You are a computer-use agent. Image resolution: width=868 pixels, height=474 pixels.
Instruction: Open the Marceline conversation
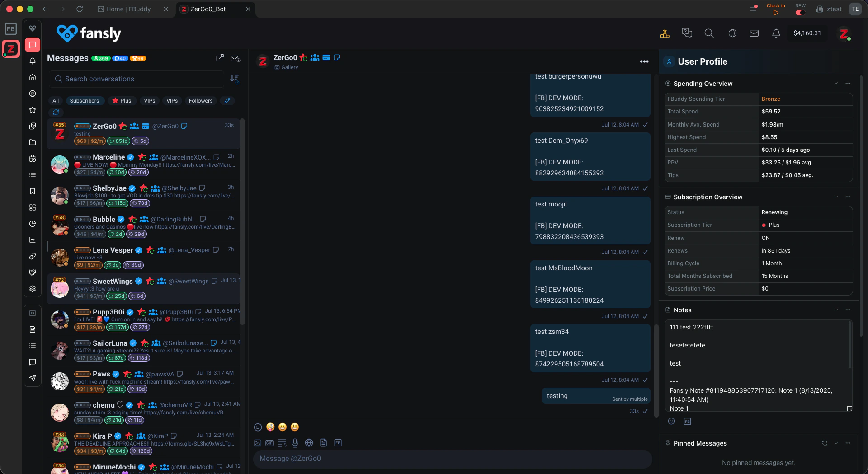144,164
